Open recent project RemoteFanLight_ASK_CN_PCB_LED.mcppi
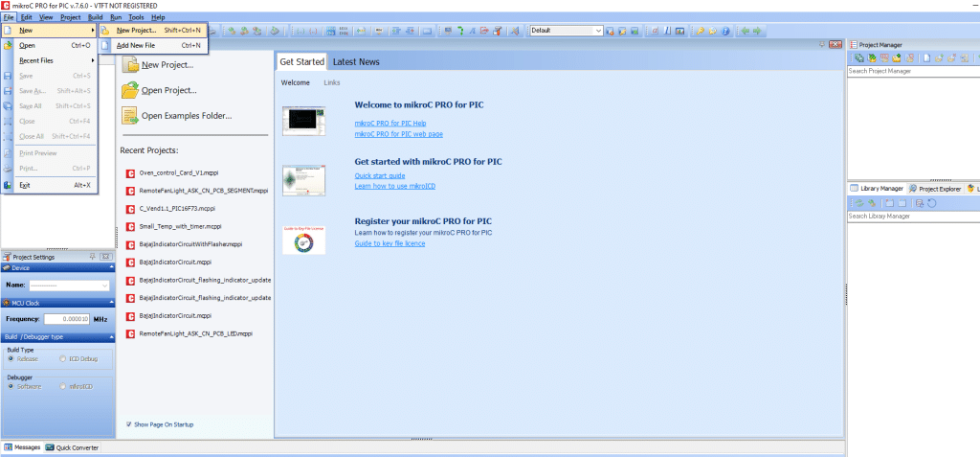Image resolution: width=980 pixels, height=457 pixels. [x=195, y=333]
